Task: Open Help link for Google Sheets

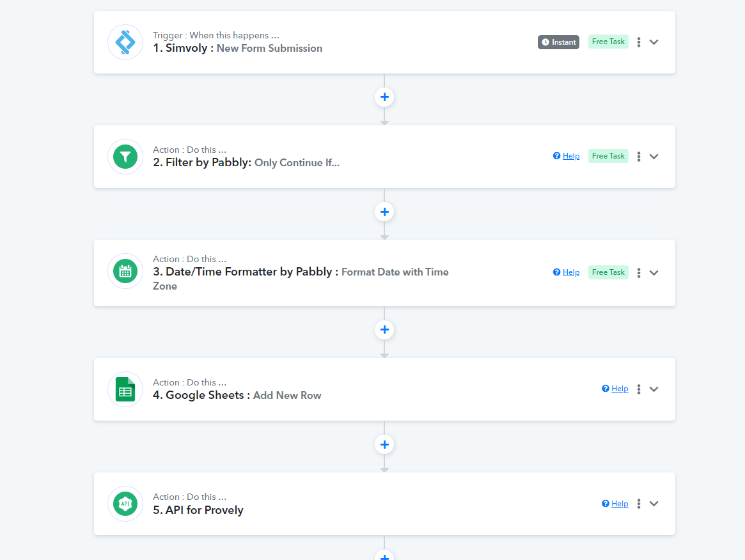Action: (615, 389)
